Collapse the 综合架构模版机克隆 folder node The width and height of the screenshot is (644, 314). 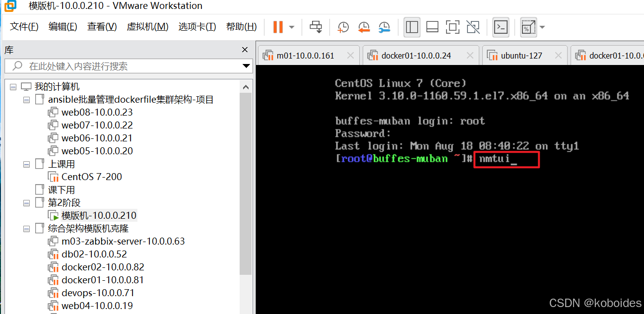pyautogui.click(x=26, y=229)
